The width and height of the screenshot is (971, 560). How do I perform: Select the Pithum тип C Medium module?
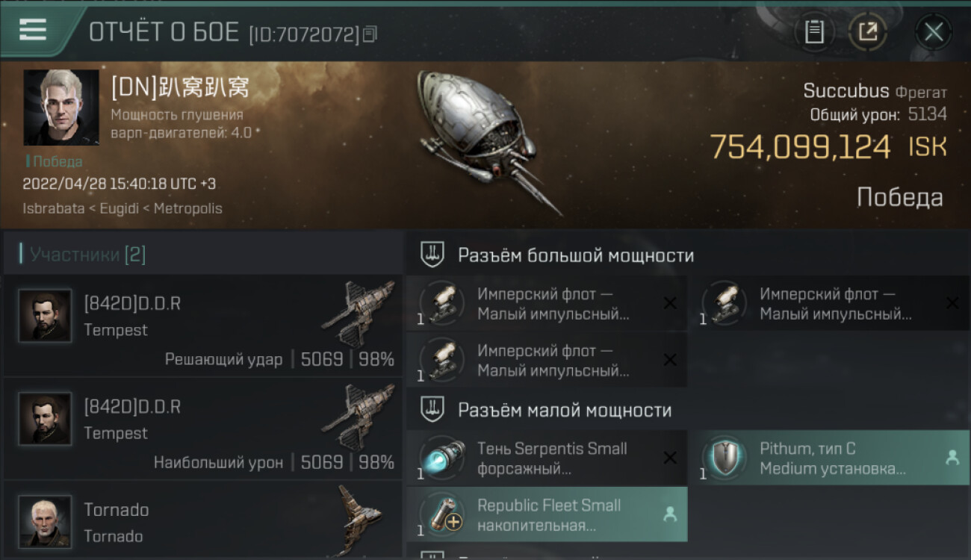[829, 458]
